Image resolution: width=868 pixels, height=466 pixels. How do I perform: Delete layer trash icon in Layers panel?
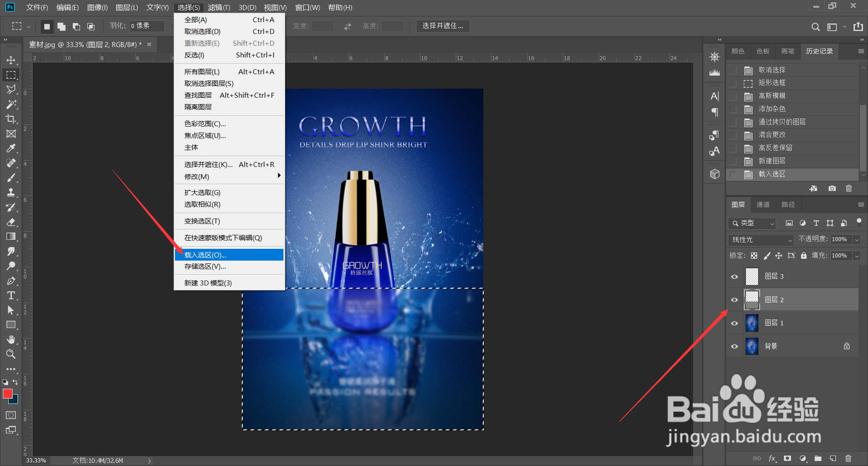[x=848, y=458]
